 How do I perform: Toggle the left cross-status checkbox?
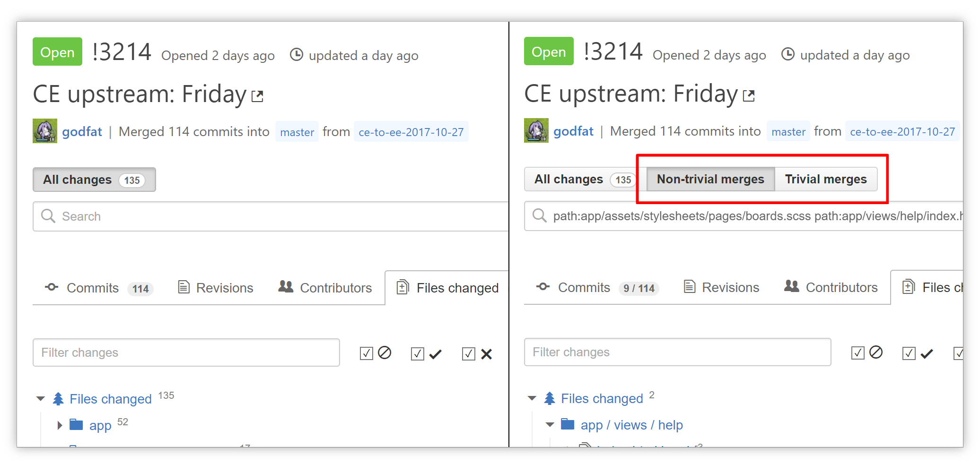(x=469, y=353)
